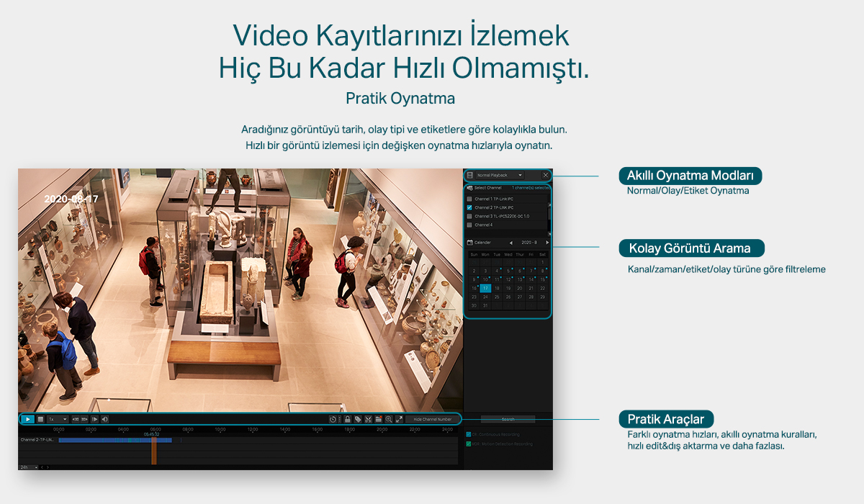Image resolution: width=864 pixels, height=504 pixels.
Task: Open the 1x playback speed dropdown
Action: tap(57, 419)
